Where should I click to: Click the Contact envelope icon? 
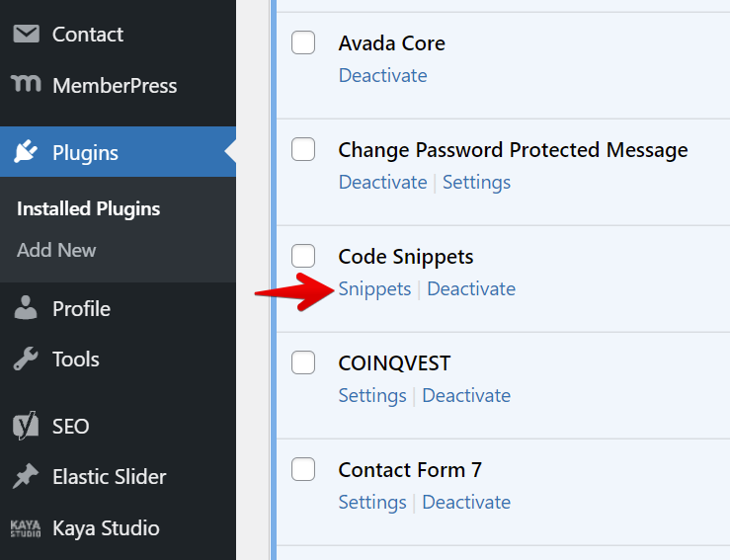[x=26, y=35]
